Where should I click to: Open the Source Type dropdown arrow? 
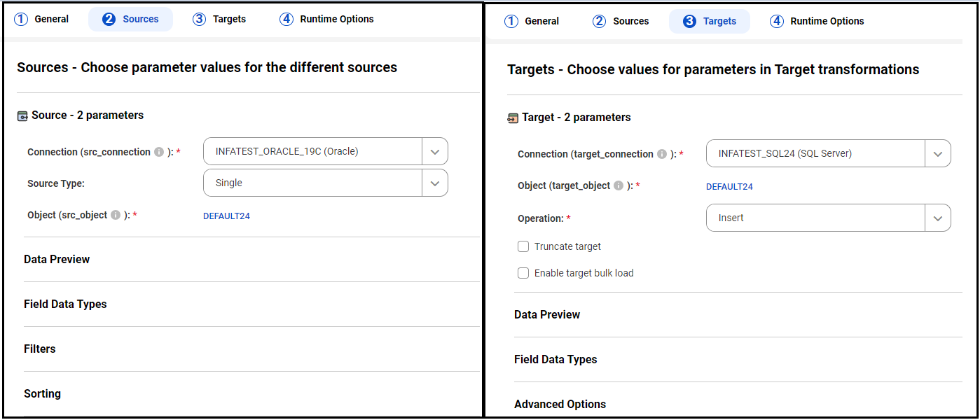pyautogui.click(x=435, y=183)
